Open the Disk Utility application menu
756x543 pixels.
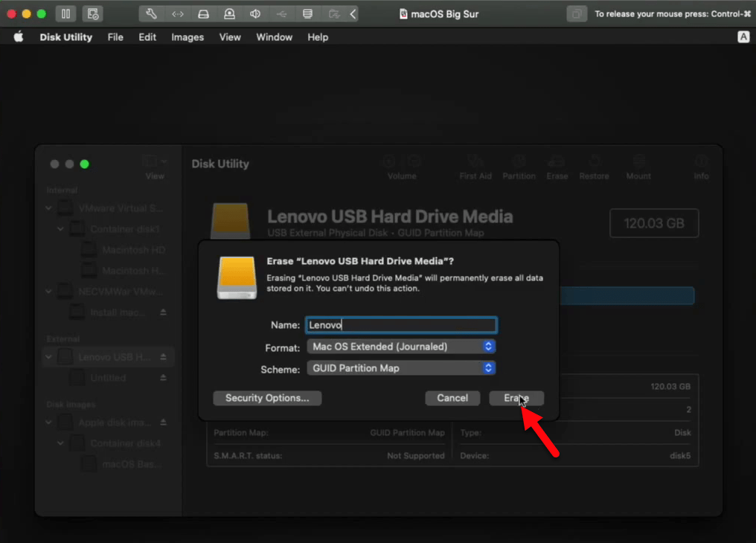[x=65, y=37]
